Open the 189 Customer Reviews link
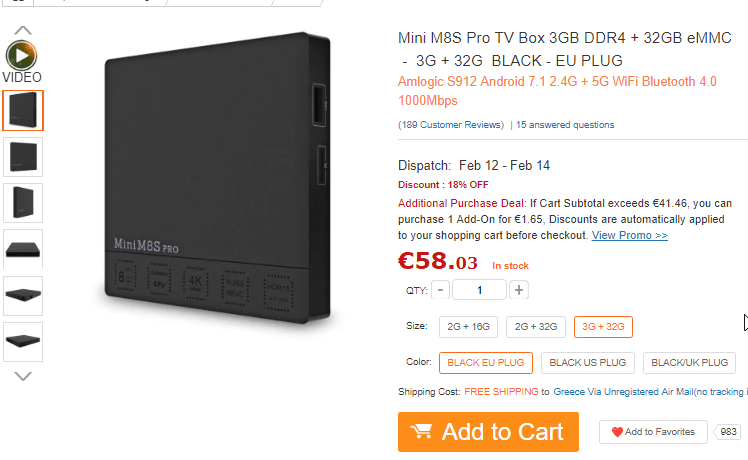748x460 pixels. click(x=451, y=125)
